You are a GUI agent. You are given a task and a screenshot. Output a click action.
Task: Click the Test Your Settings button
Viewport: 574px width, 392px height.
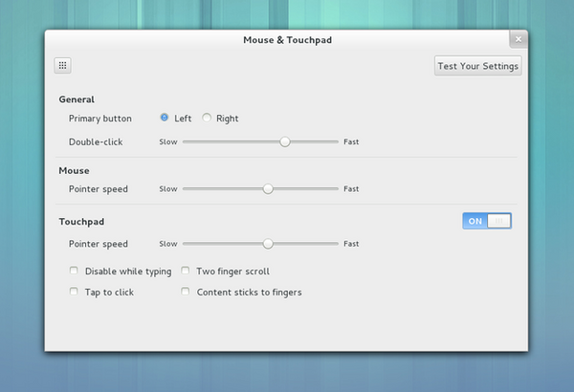477,66
